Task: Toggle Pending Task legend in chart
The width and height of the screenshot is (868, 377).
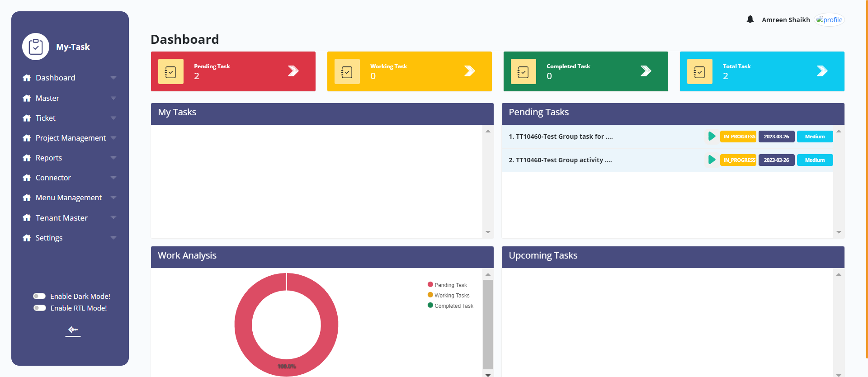Action: 447,285
